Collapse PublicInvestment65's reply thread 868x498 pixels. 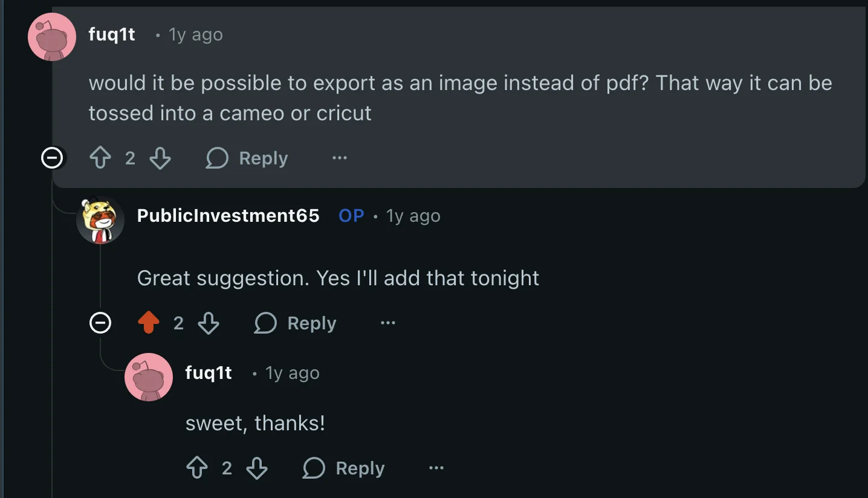[x=101, y=323]
